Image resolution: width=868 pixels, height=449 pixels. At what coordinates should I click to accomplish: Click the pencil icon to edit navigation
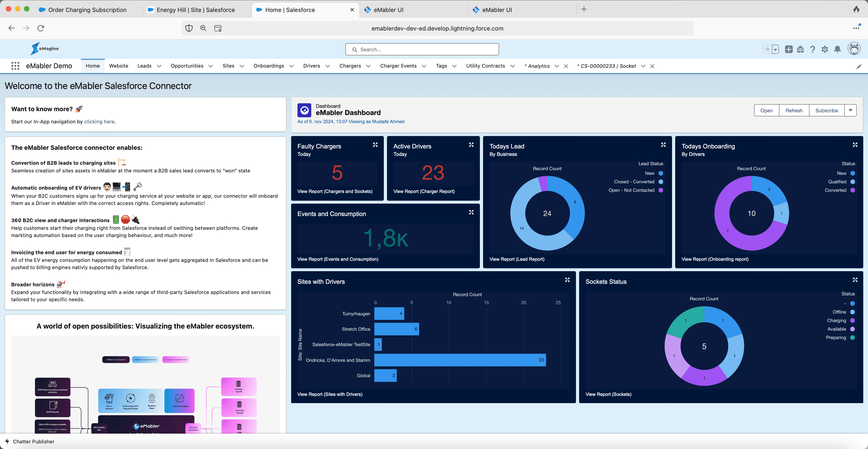pos(859,67)
